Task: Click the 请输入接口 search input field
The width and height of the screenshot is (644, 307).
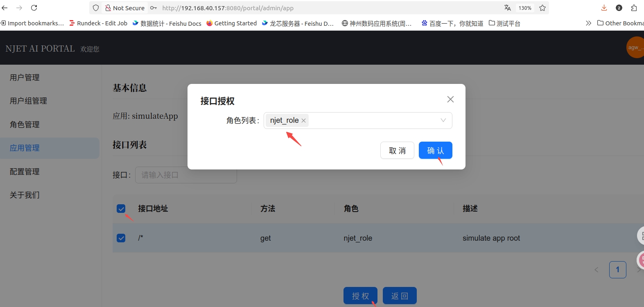Action: (186, 175)
